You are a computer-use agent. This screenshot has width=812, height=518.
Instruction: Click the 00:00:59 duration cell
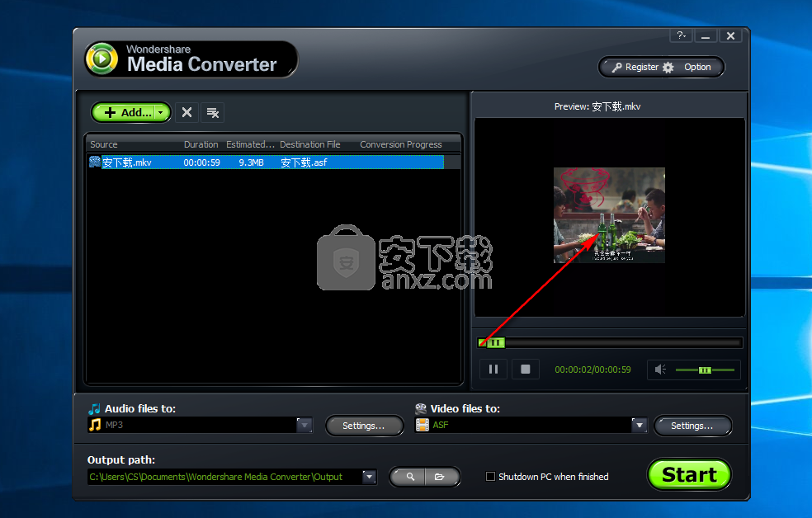pos(201,162)
